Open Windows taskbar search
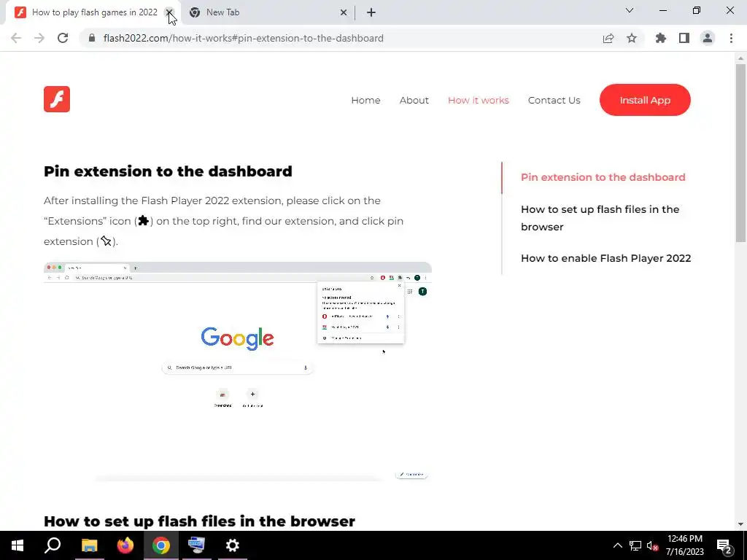This screenshot has width=747, height=560. [x=53, y=545]
